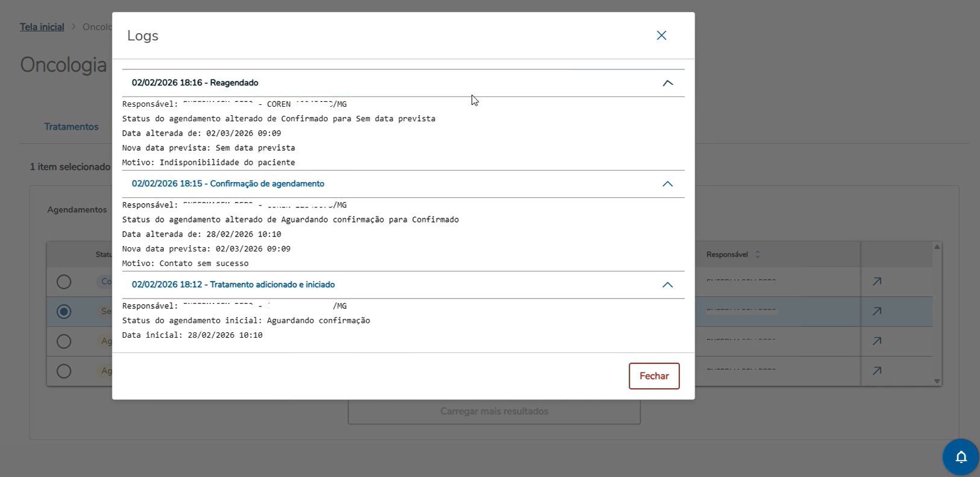
Task: Select the first radio button in the table
Action: coord(64,282)
